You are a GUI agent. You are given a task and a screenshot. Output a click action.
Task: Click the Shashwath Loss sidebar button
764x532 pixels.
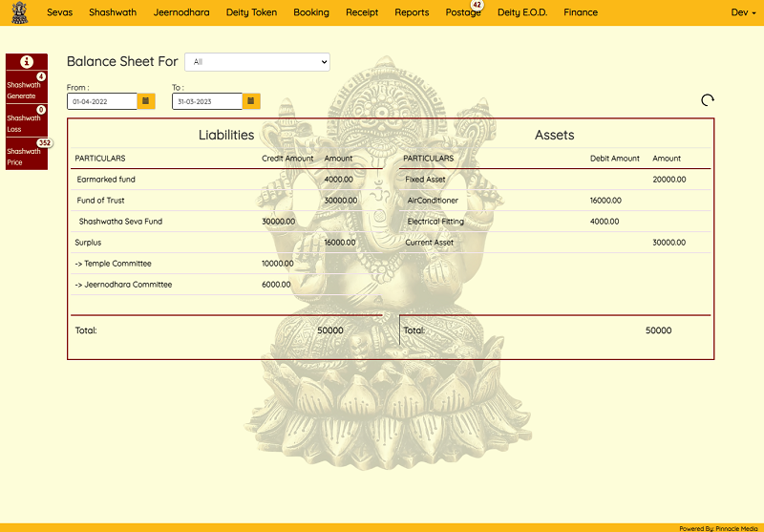click(x=24, y=123)
